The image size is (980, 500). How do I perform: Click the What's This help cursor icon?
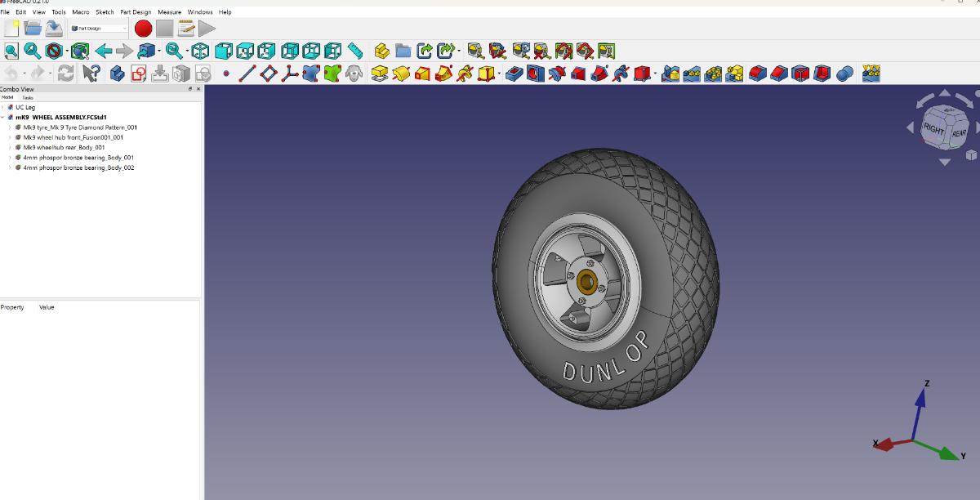[x=91, y=74]
